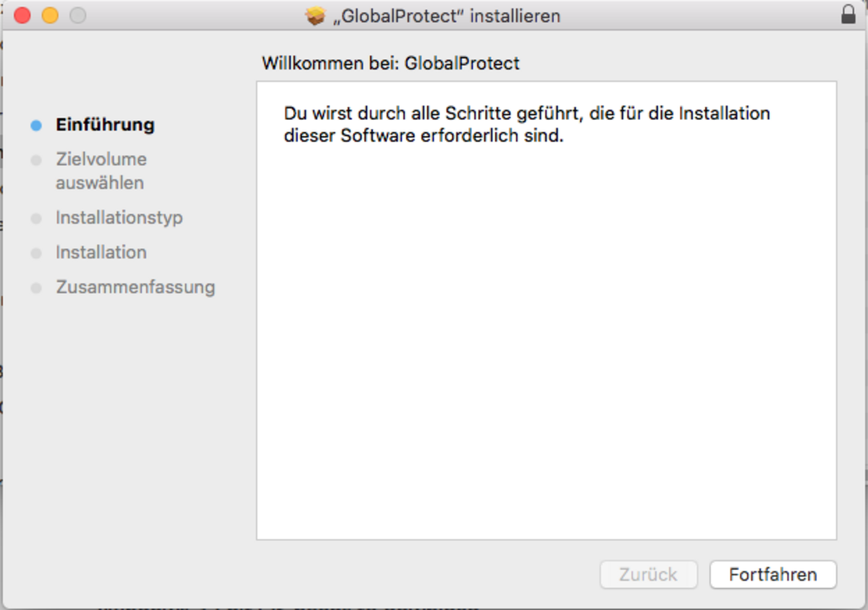Click the grey bullet next to Installation step
Screen dimensions: 868x610
point(36,253)
